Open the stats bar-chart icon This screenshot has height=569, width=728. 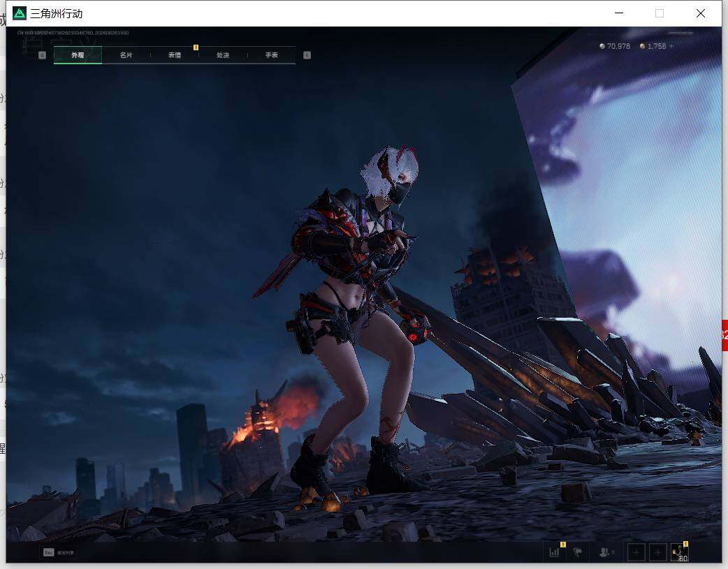[554, 552]
